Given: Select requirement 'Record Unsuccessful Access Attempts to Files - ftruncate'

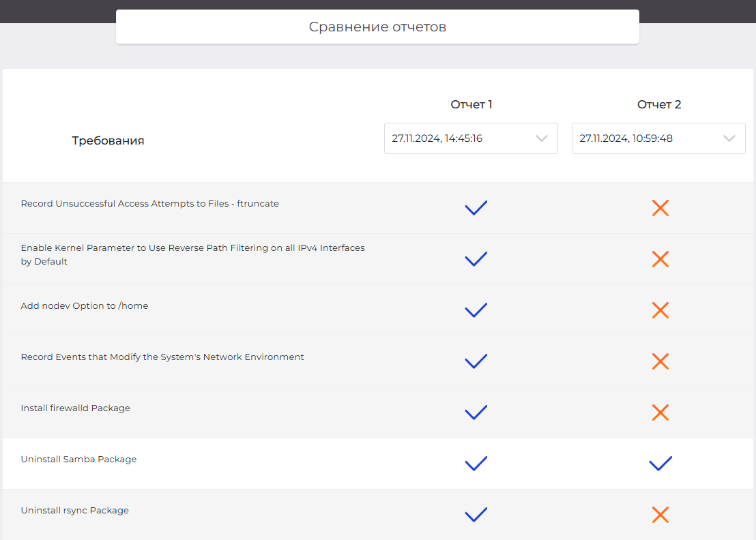Looking at the screenshot, I should click(x=149, y=203).
